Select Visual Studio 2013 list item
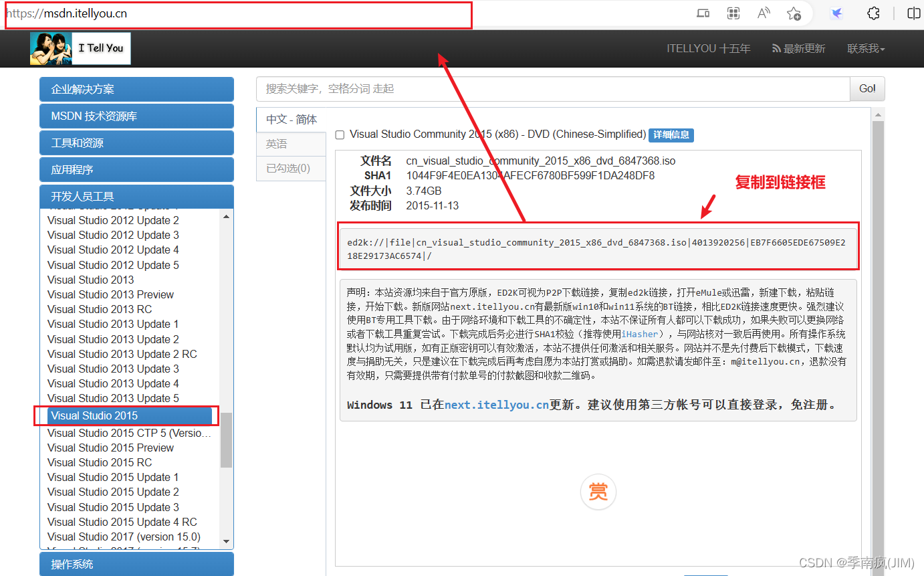Viewport: 924px width, 576px height. [x=90, y=280]
